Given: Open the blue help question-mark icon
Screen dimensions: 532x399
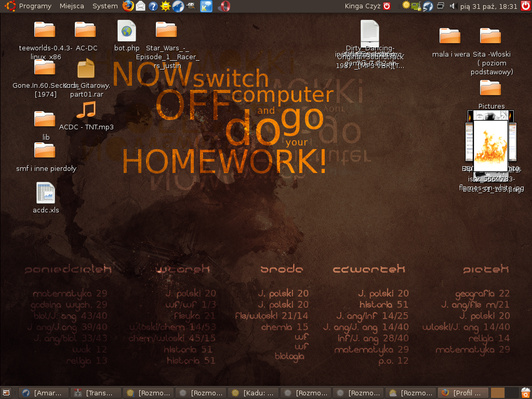Looking at the screenshot, I should 153,6.
